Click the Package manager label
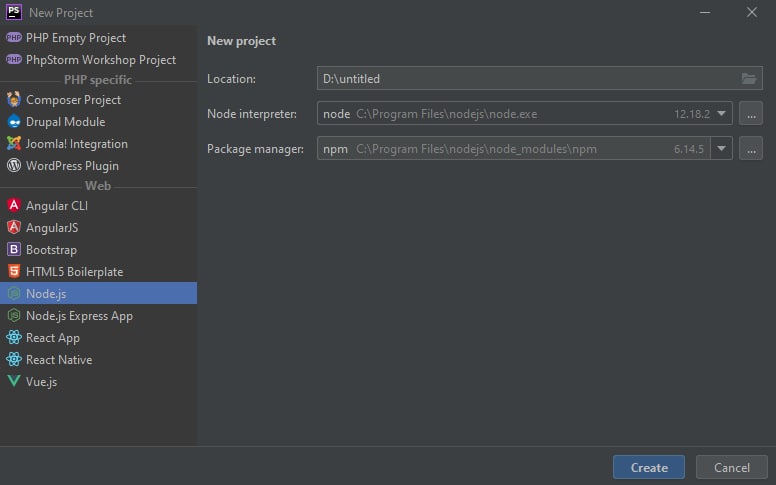 point(255,148)
